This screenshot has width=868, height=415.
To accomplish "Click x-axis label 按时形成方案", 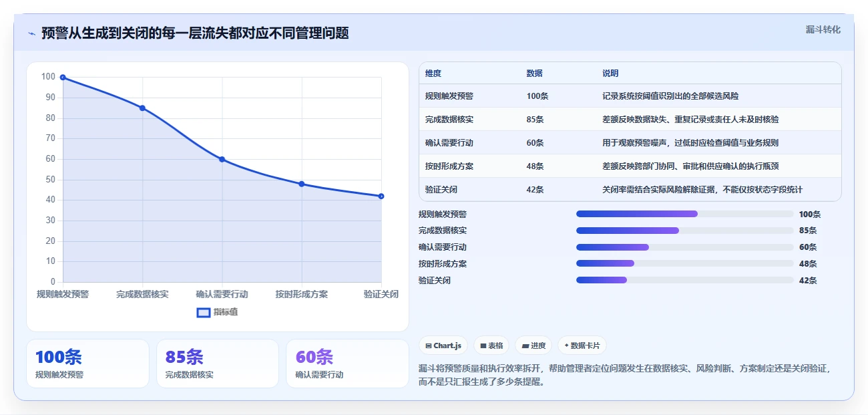I will point(302,294).
